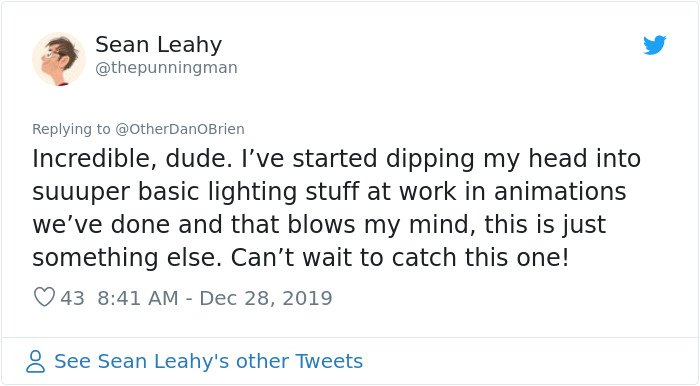Click the person icon beside other Tweets
This screenshot has width=700, height=386.
[35, 361]
